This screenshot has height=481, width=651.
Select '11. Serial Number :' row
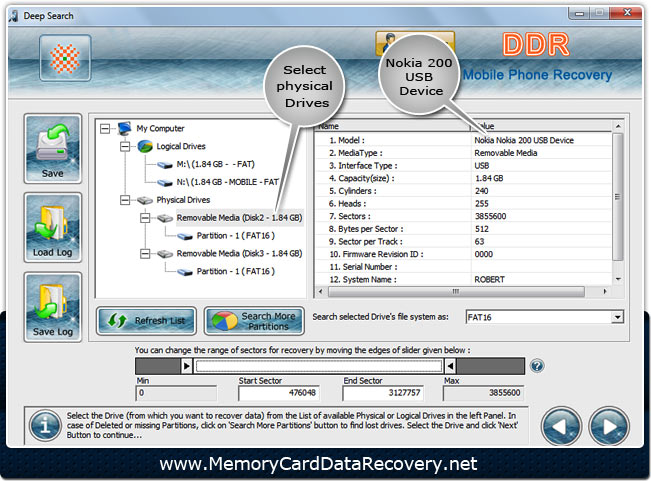[463, 267]
